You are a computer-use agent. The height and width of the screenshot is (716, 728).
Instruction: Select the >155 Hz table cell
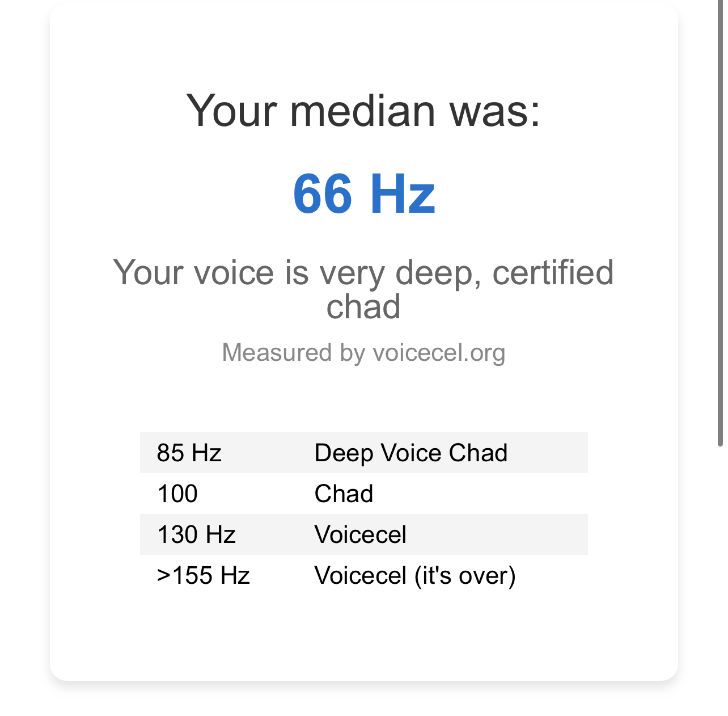[x=203, y=575]
